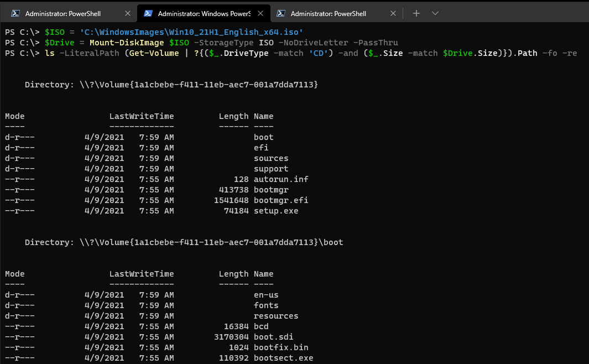This screenshot has height=364, width=589.
Task: Click the PowerShell icon on the first tab
Action: click(x=17, y=12)
